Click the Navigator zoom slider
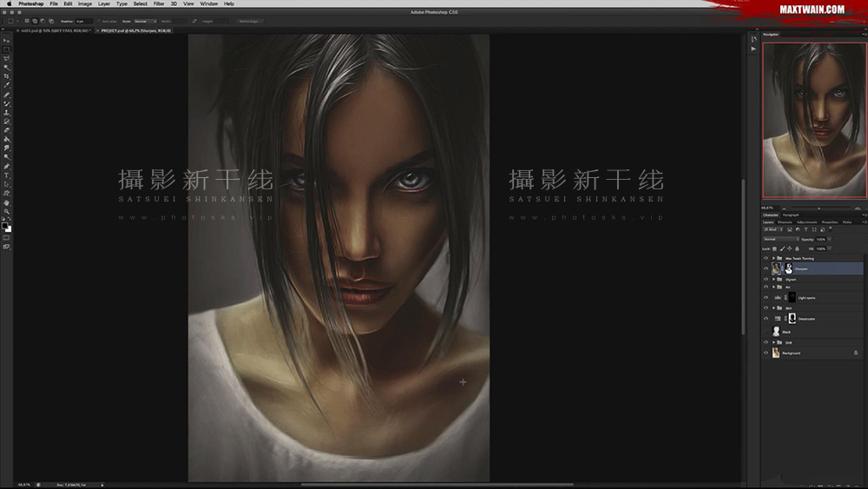Viewport: 868px width, 489px height. pos(819,208)
